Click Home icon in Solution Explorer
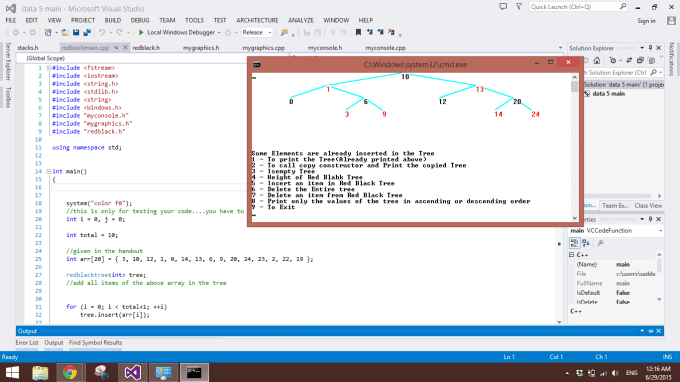 coord(597,61)
